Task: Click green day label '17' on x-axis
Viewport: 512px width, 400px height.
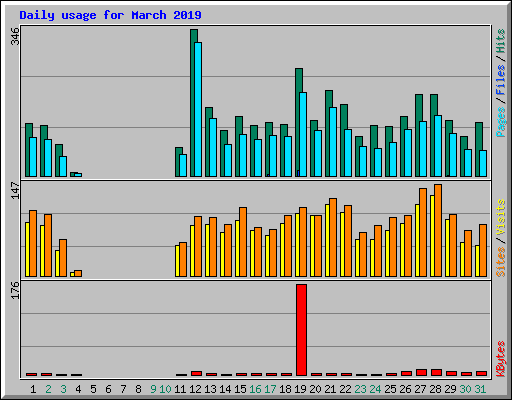Action: coord(270,389)
